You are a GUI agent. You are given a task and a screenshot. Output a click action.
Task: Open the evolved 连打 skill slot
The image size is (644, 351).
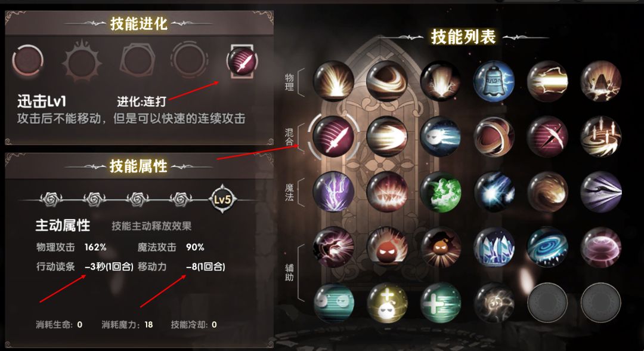coord(242,61)
